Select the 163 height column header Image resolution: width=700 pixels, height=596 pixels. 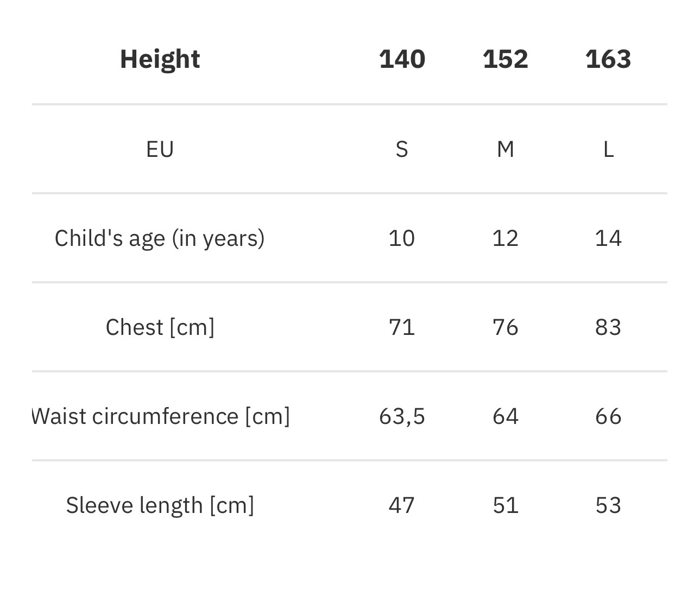point(608,59)
